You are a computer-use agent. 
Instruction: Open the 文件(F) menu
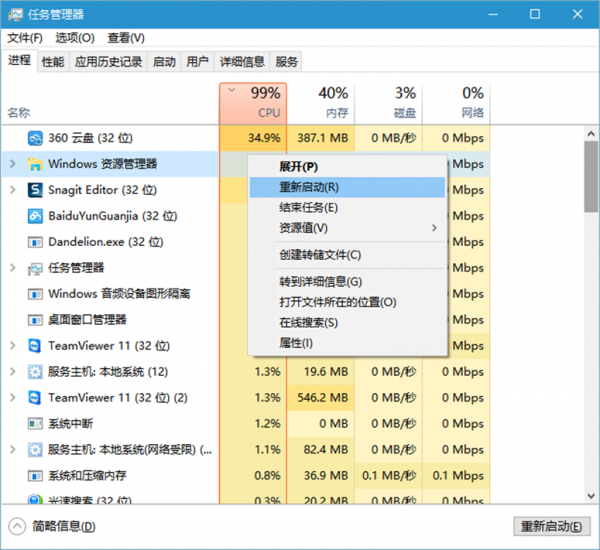[x=25, y=38]
